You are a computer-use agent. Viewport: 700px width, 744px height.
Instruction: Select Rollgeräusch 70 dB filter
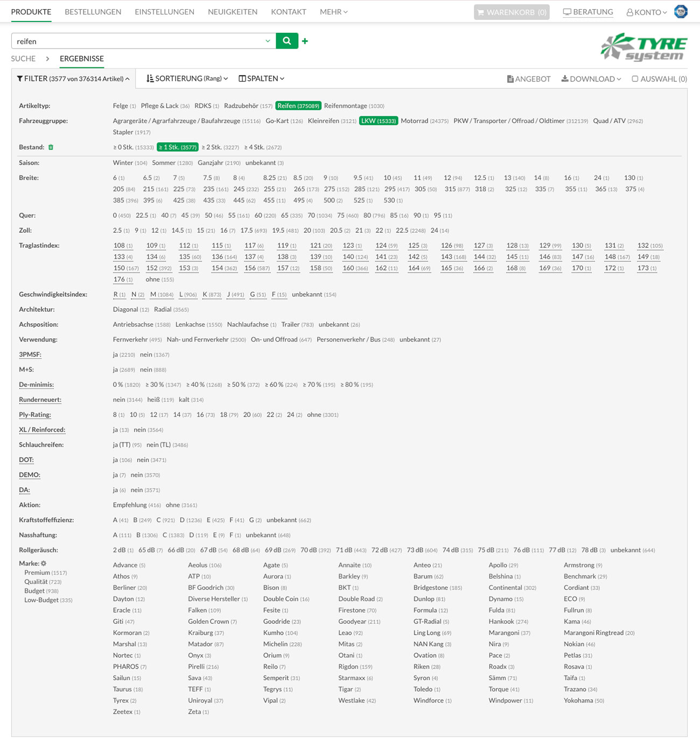(x=316, y=550)
